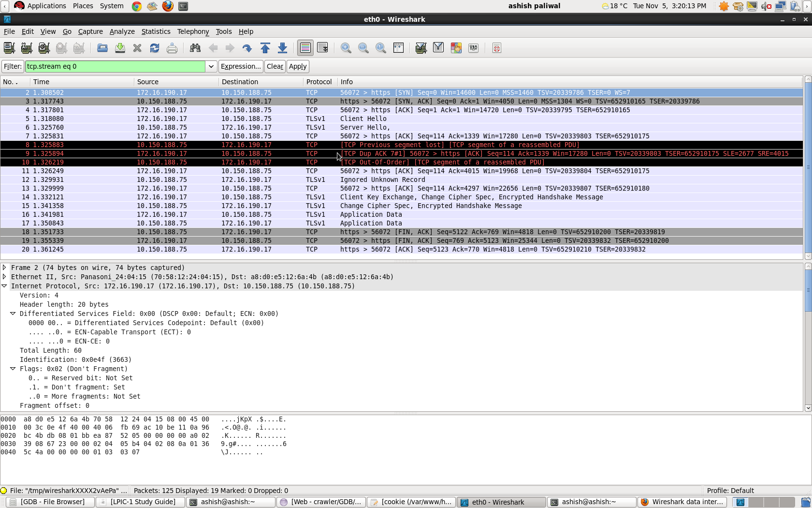Find a packet with binoculars icon
This screenshot has height=508, width=812.
(x=195, y=48)
